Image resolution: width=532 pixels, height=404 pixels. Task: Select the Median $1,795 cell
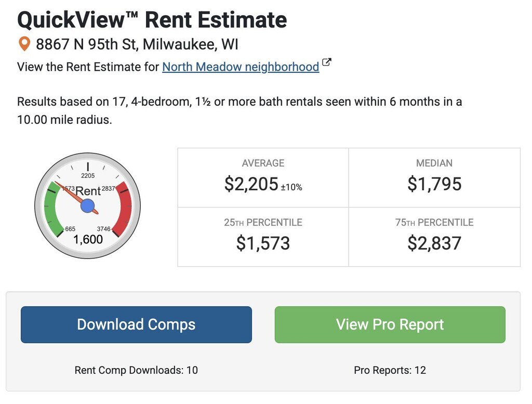[x=434, y=177]
